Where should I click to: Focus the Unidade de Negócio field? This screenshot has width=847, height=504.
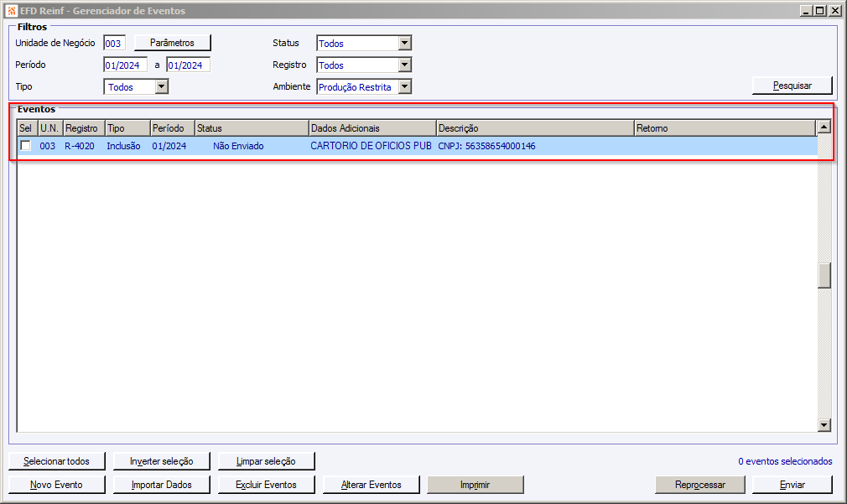115,44
